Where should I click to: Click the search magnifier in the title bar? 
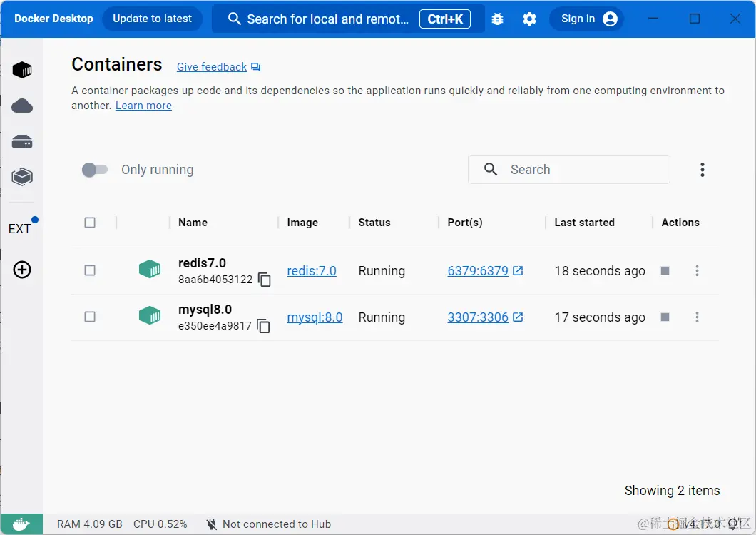235,19
